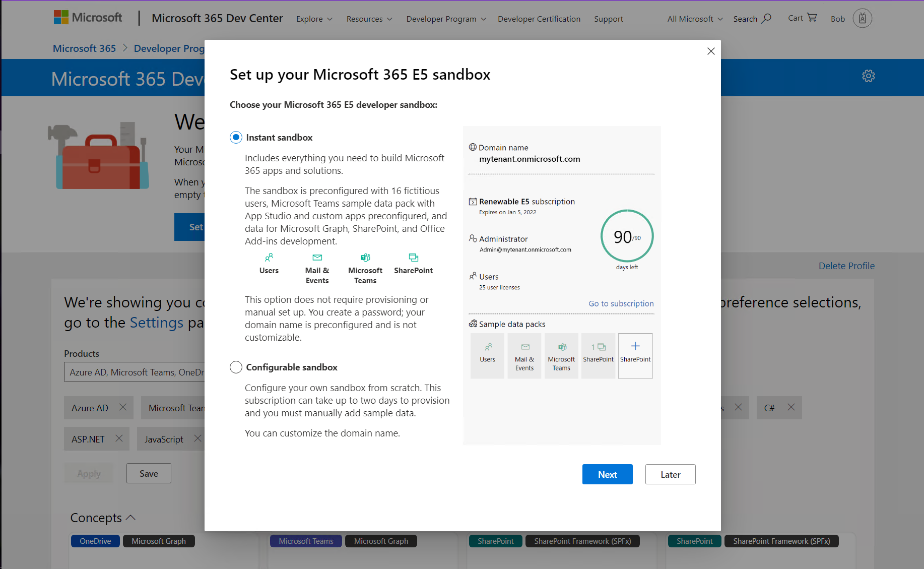Click the 90 days left progress ring
924x569 pixels.
tap(627, 236)
